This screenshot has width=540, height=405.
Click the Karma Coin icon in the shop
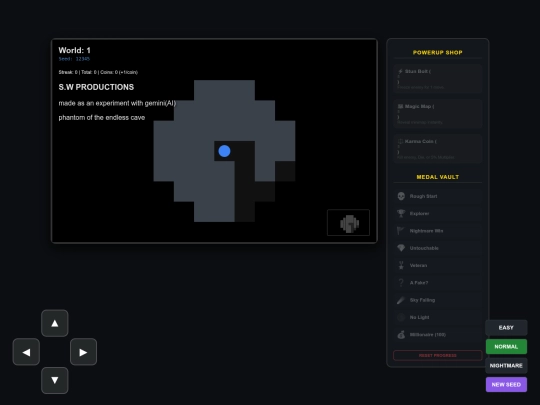point(400,141)
